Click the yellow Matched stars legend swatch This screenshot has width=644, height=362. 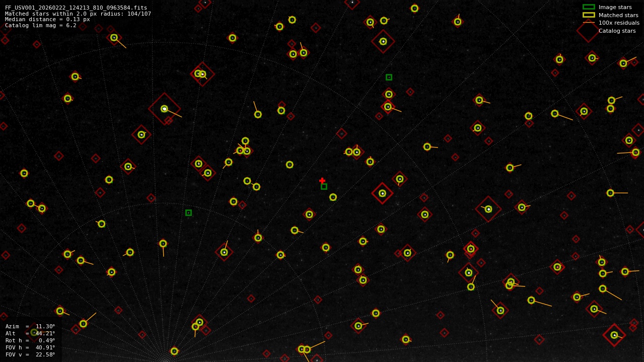point(589,15)
